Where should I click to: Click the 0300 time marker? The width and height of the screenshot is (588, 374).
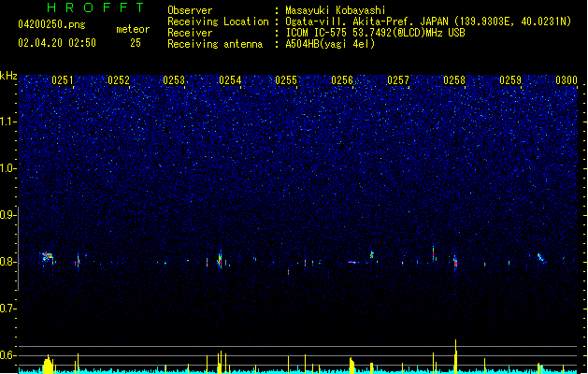pos(566,80)
